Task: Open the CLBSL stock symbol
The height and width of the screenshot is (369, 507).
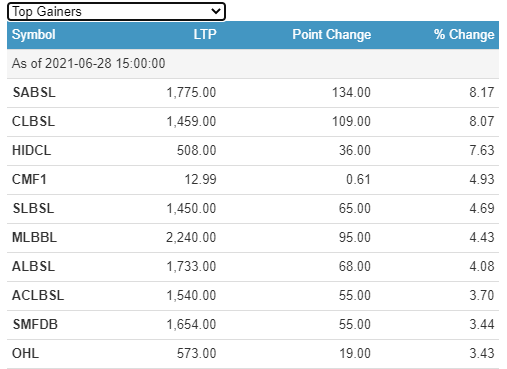Action: pyautogui.click(x=33, y=121)
